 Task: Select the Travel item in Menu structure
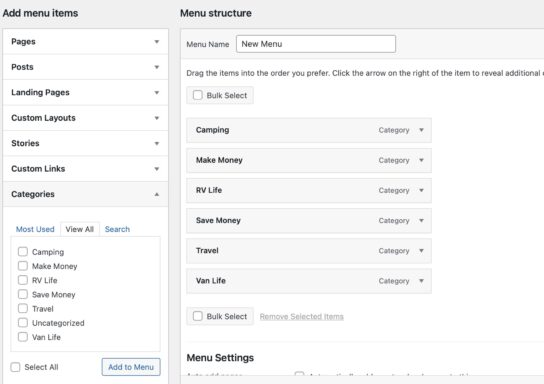(x=309, y=250)
